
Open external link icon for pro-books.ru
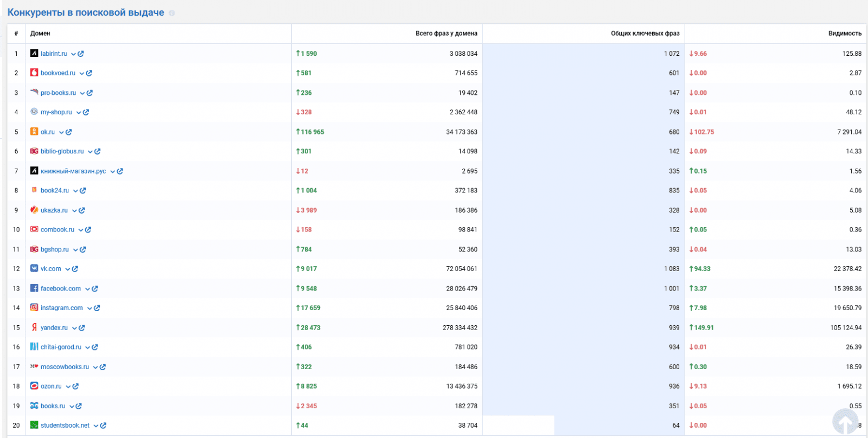90,93
